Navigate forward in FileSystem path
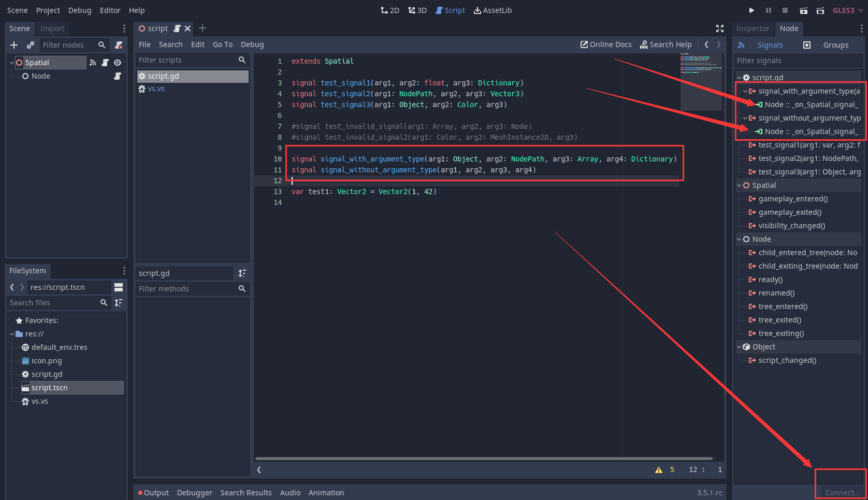868x500 pixels. point(22,287)
